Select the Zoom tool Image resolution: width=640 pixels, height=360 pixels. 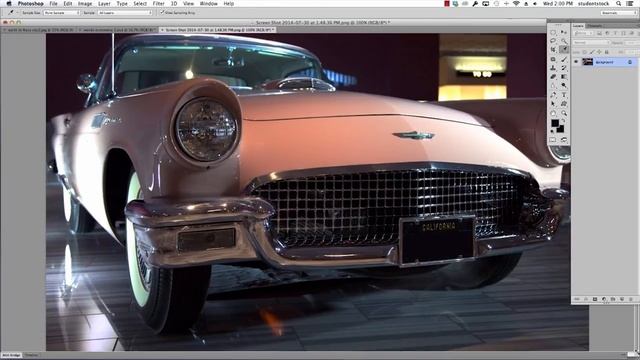click(564, 113)
